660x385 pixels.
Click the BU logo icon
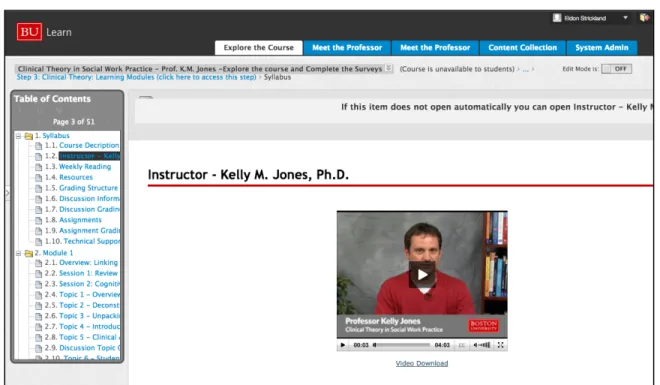tap(29, 32)
